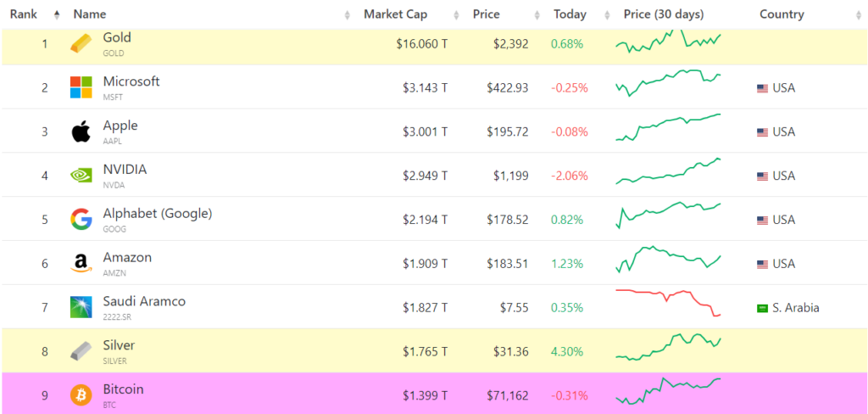
Task: Click the Bitcoin logo icon
Action: coord(81,395)
